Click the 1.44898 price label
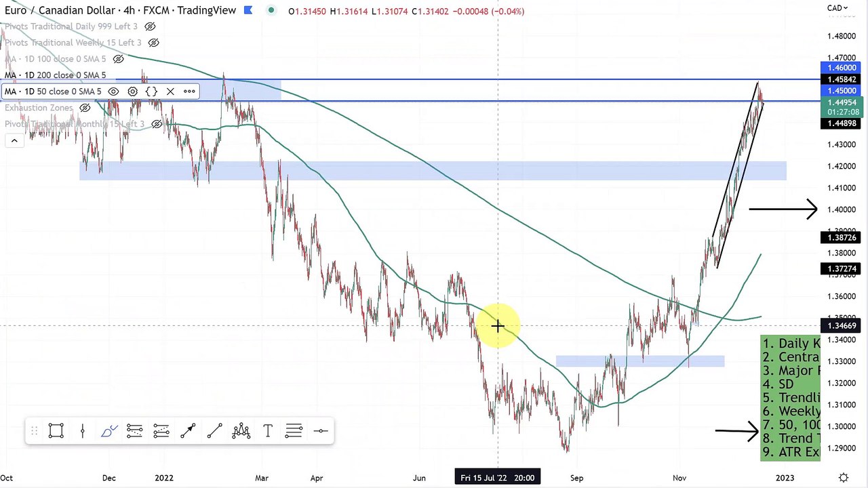Viewport: 868px width, 488px height. coord(840,123)
